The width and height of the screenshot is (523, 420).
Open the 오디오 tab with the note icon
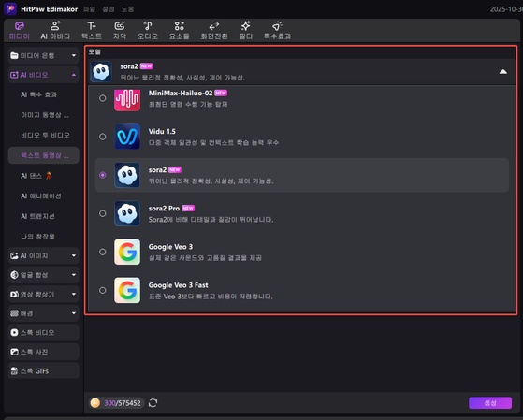(x=148, y=30)
